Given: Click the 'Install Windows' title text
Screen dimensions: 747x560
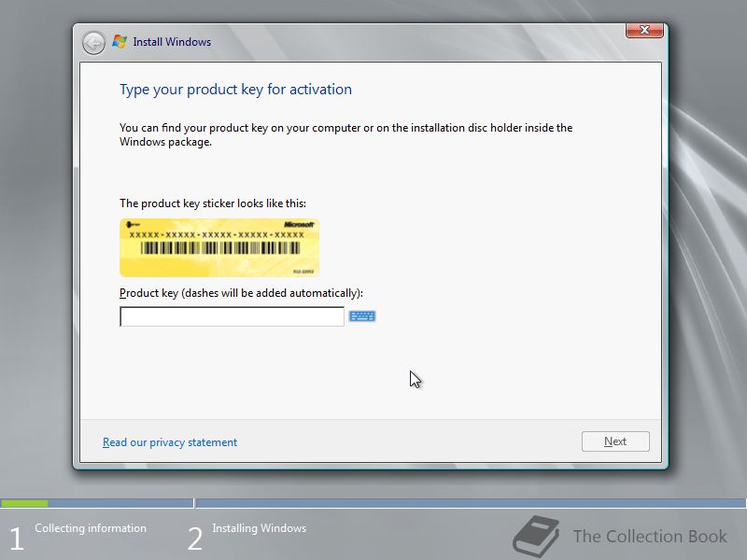Looking at the screenshot, I should pyautogui.click(x=172, y=42).
